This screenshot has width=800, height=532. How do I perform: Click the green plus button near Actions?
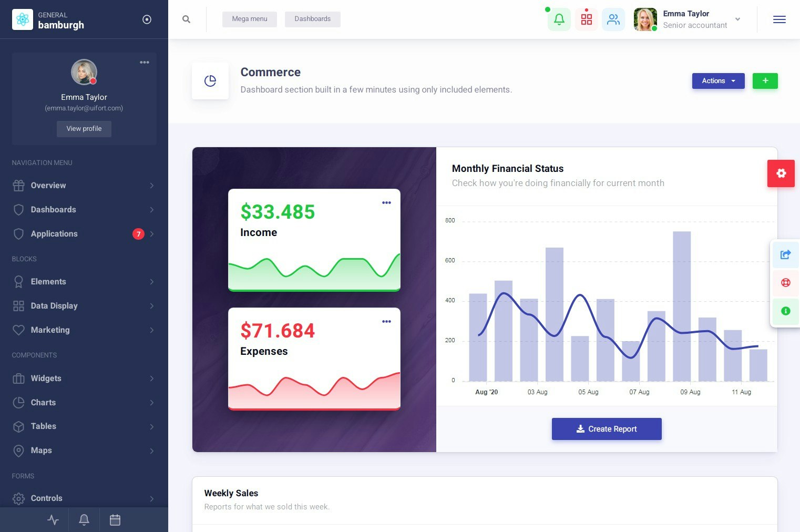(765, 80)
